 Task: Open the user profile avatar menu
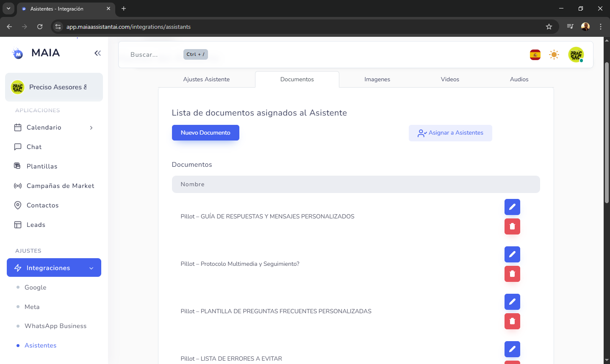coord(576,55)
